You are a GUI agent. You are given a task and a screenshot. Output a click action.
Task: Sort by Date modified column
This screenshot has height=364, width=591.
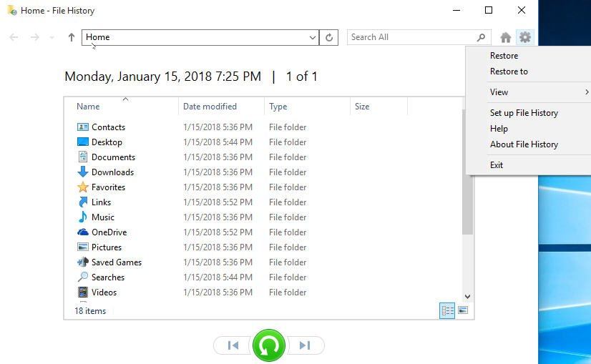coord(210,107)
